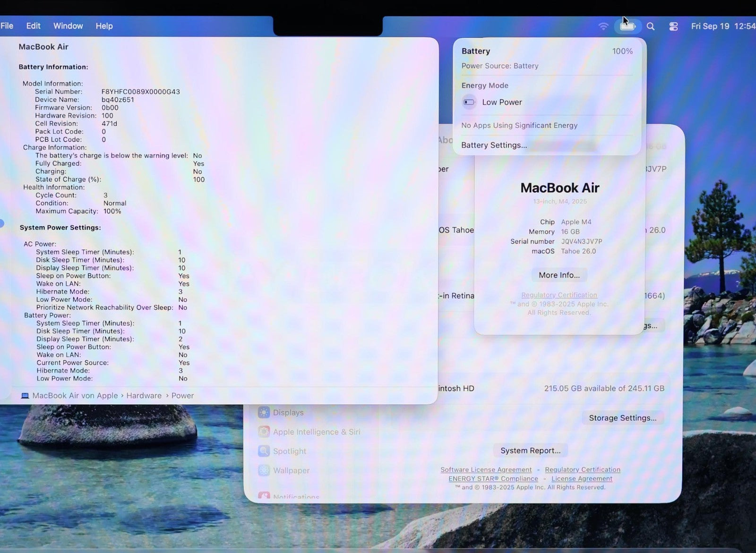Open the Window menu
Screen dimensions: 756x553
[x=68, y=26]
